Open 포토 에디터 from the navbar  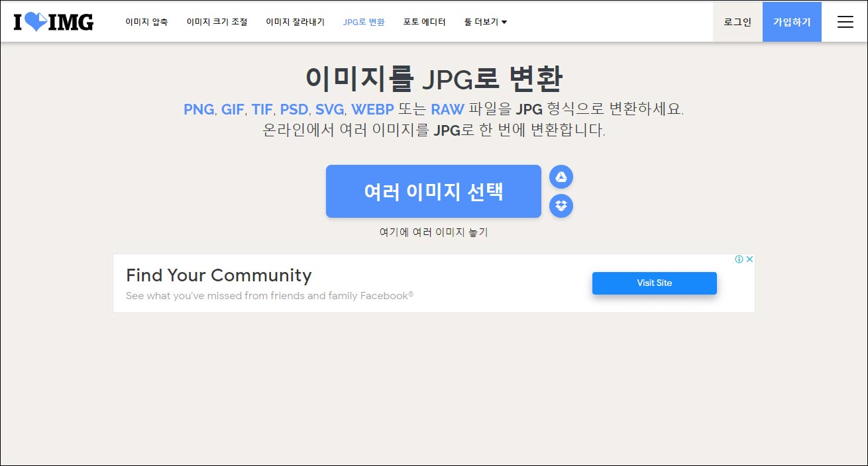click(x=424, y=22)
